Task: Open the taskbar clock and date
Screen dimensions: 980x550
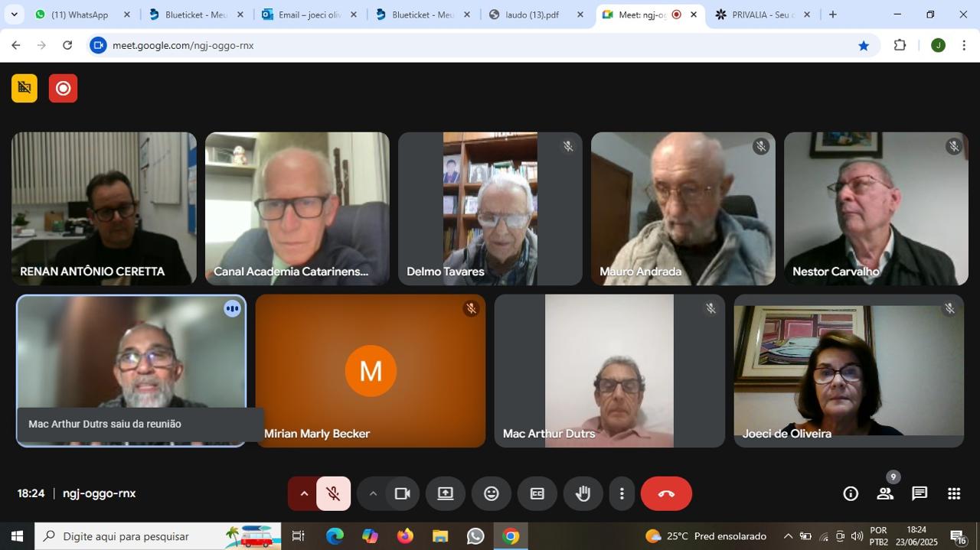Action: (916, 536)
